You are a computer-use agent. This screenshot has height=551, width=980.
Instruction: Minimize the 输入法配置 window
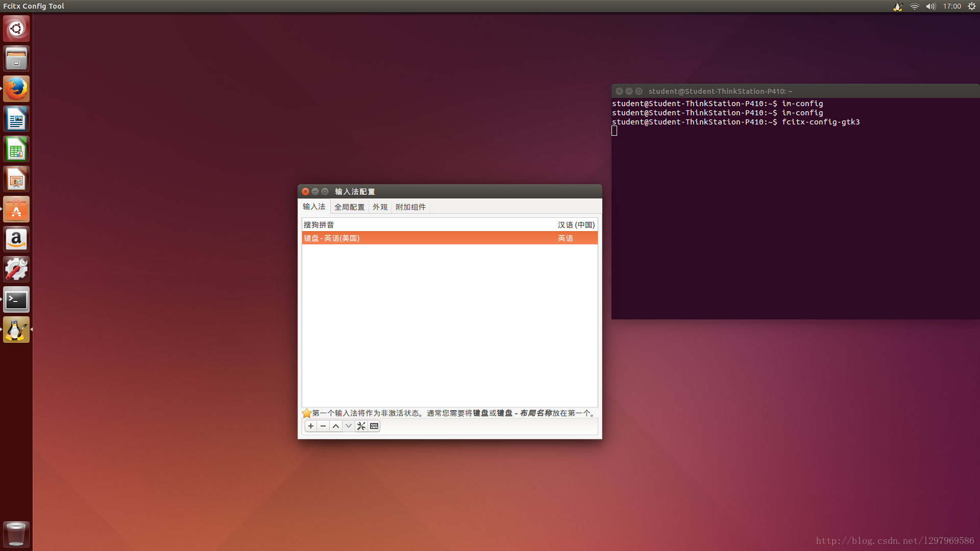(315, 192)
